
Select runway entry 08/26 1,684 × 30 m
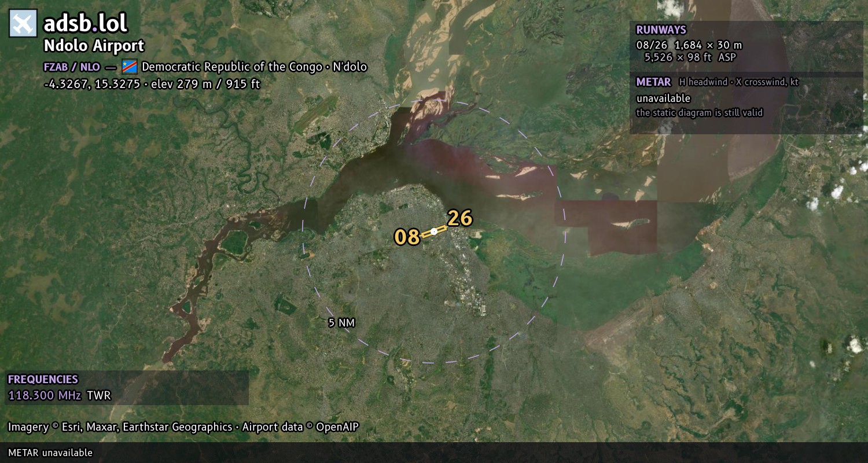tap(689, 45)
